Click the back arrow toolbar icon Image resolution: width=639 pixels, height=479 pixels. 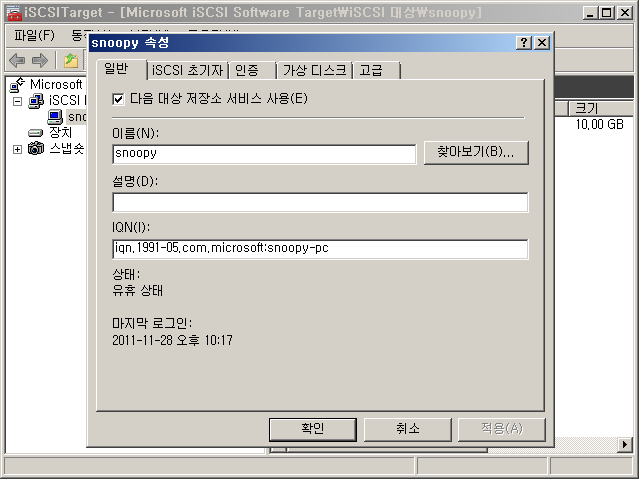pos(17,60)
